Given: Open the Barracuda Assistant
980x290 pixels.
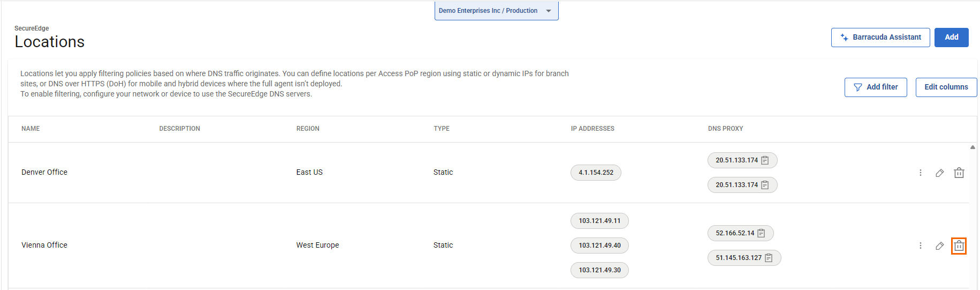Looking at the screenshot, I should (x=880, y=38).
